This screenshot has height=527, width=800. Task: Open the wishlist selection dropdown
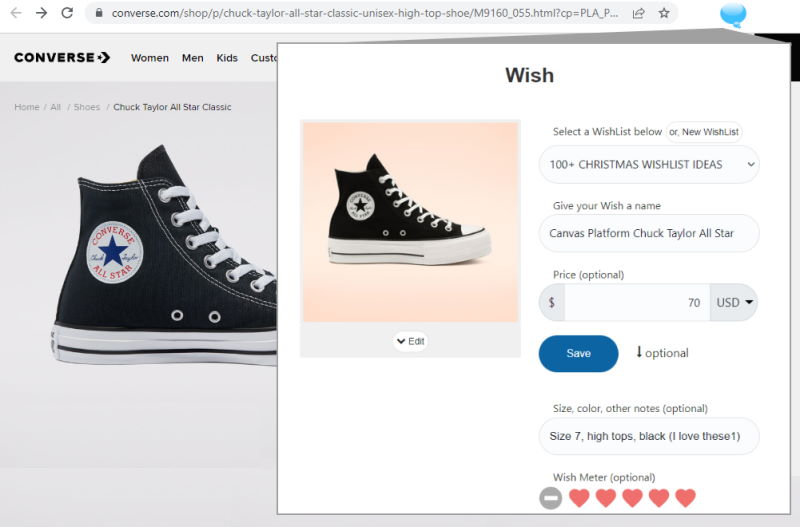(648, 164)
